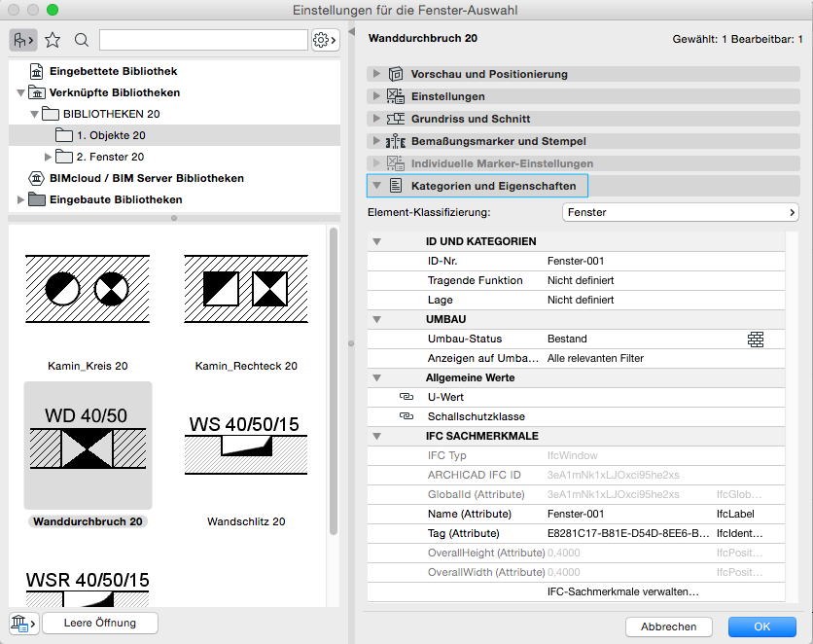Click the Abbrechen button
Image resolution: width=813 pixels, height=644 pixels.
pos(668,626)
